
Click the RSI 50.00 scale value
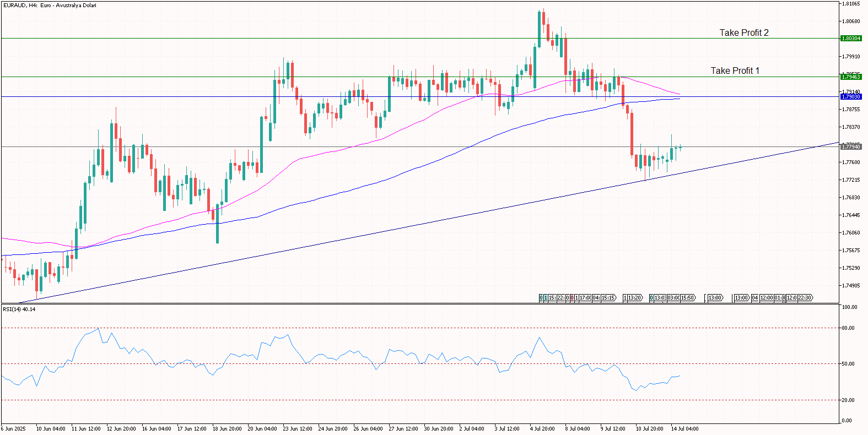(849, 364)
